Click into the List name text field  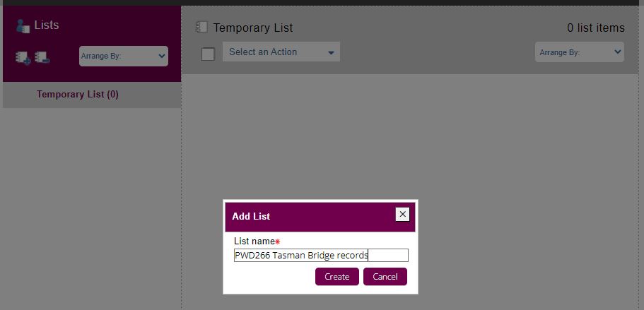(321, 256)
